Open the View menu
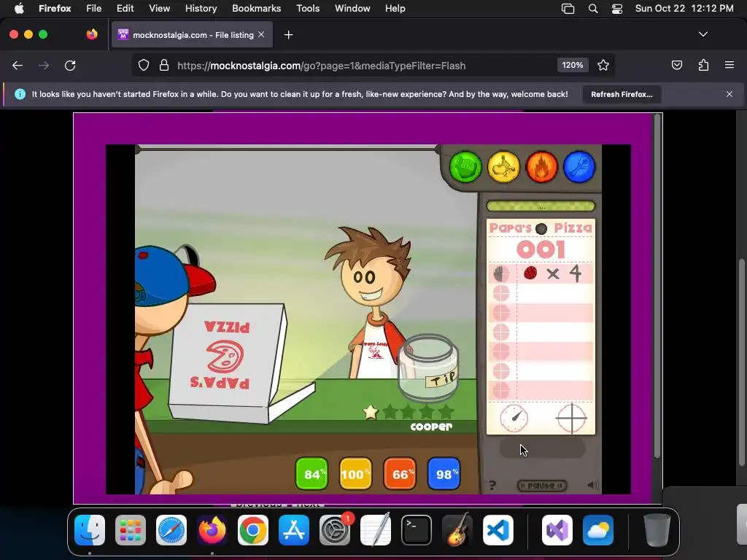Viewport: 747px width, 560px height. point(159,9)
